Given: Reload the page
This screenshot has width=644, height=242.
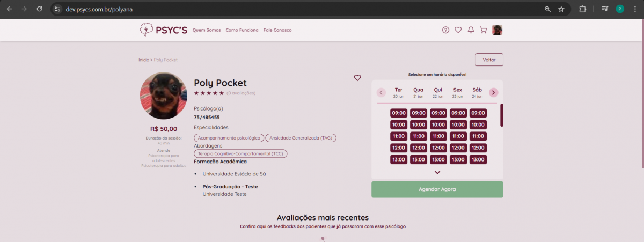Looking at the screenshot, I should coord(39,9).
